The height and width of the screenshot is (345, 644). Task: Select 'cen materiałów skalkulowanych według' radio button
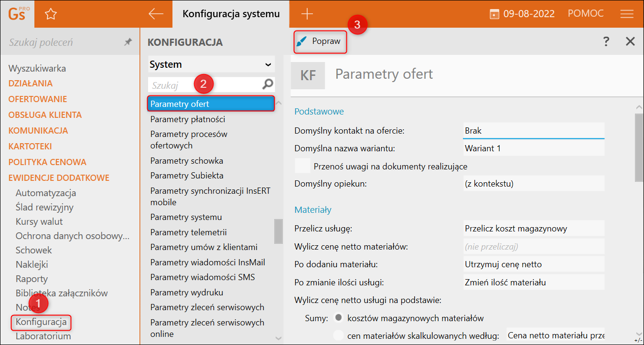pos(339,335)
